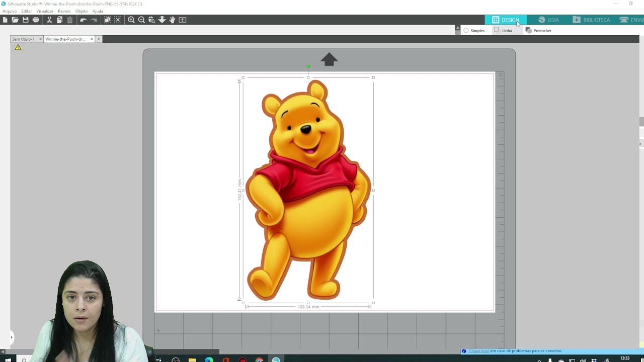This screenshot has width=644, height=362.
Task: Open the Ajuda menu
Action: 98,11
